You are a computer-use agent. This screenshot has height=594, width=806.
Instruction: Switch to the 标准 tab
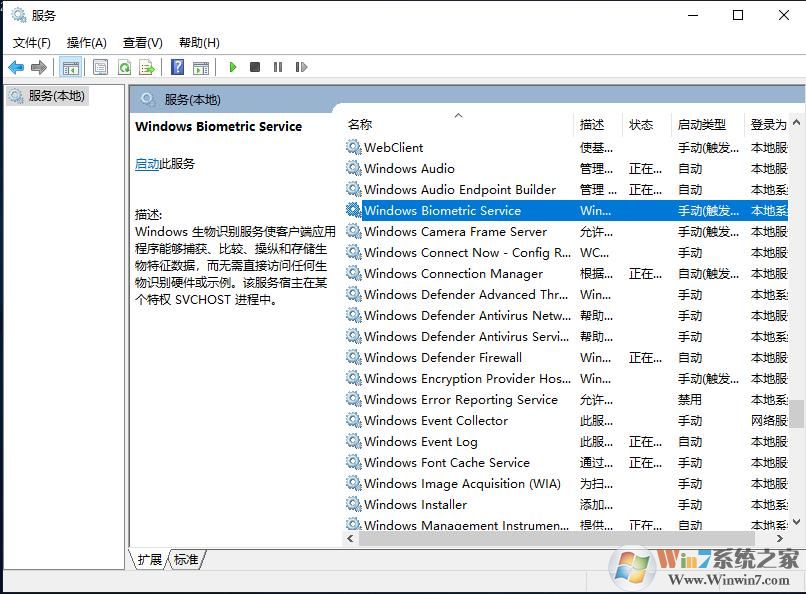click(186, 559)
